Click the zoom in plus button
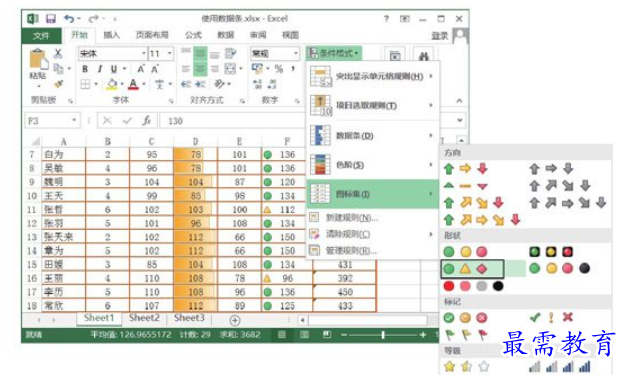Screen dimensions: 624x375 423,335
